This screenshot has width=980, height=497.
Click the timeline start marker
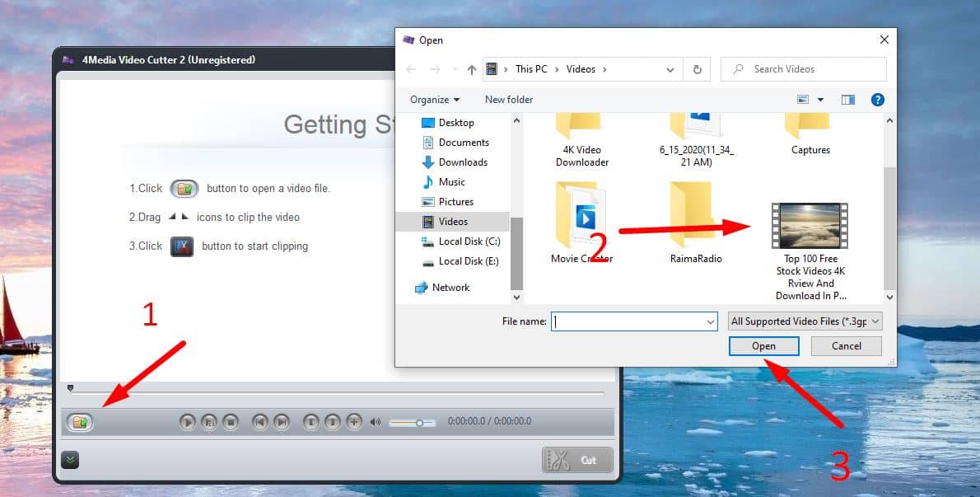(70, 388)
